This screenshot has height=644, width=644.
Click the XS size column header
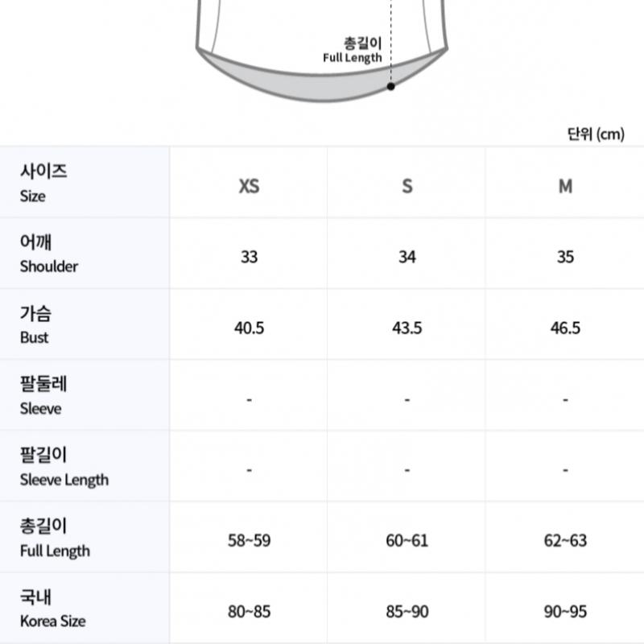(x=249, y=186)
